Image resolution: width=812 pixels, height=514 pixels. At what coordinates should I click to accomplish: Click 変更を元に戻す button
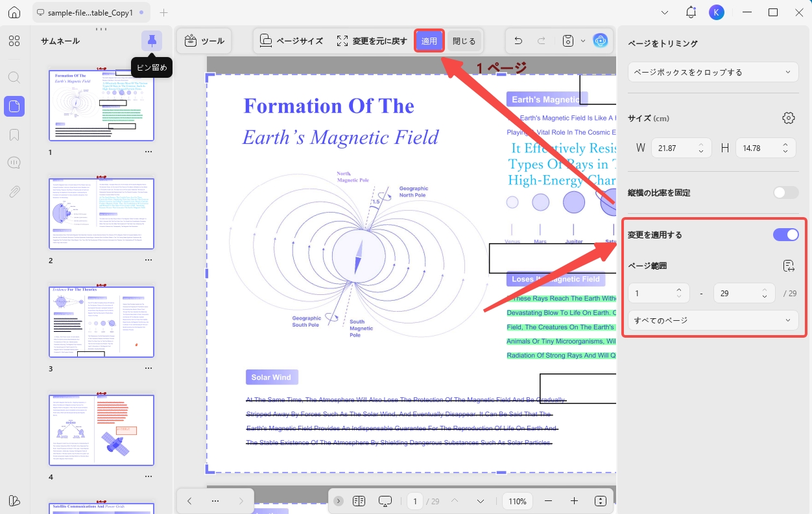pyautogui.click(x=372, y=41)
